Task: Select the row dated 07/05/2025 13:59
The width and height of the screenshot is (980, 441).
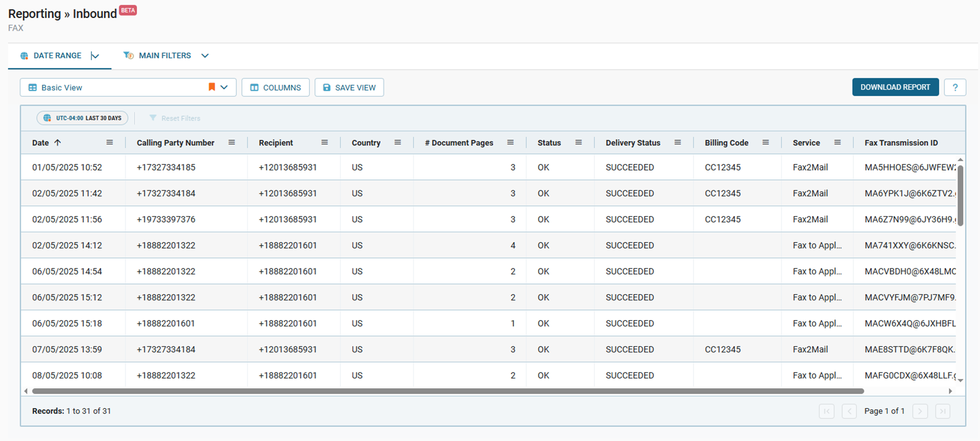Action: coord(488,349)
